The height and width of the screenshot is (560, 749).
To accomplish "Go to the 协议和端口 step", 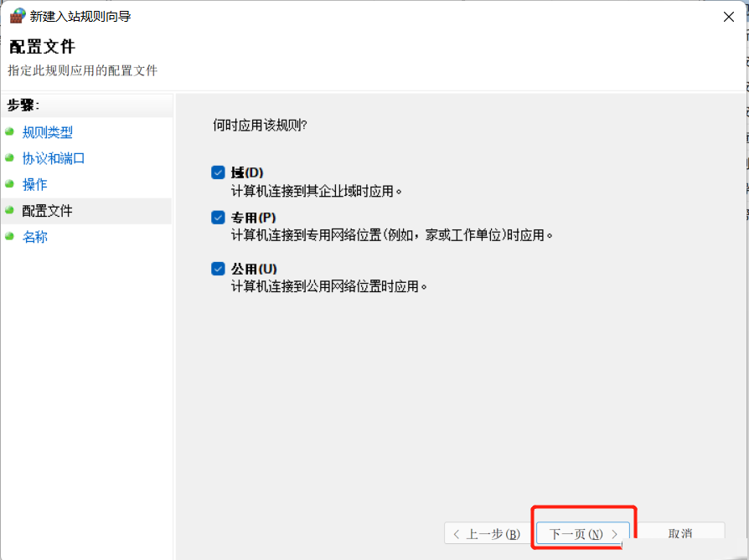I will point(54,158).
